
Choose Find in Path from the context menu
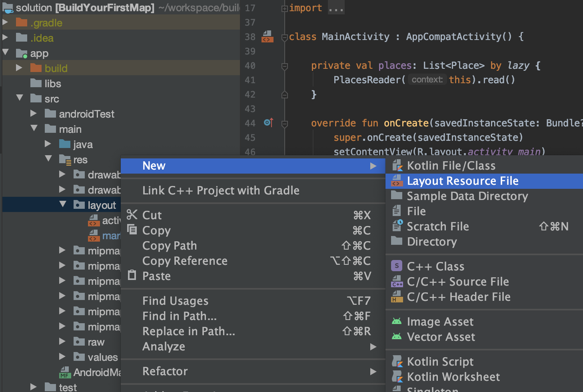point(179,316)
